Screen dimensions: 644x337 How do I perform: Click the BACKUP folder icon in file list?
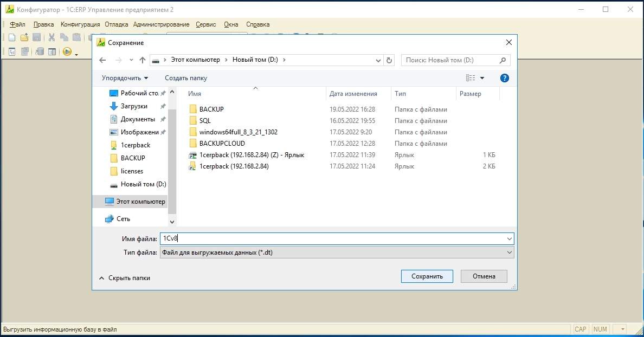tap(193, 109)
